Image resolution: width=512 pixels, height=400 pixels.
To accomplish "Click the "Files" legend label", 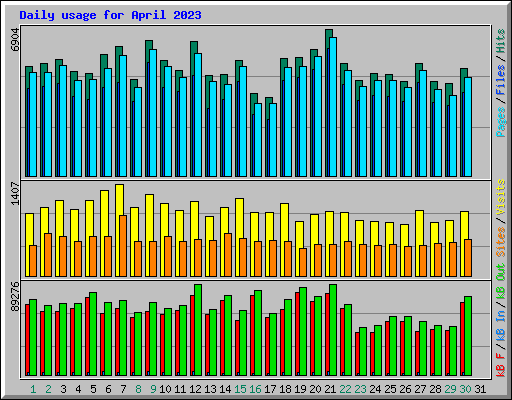I will 500,80.
